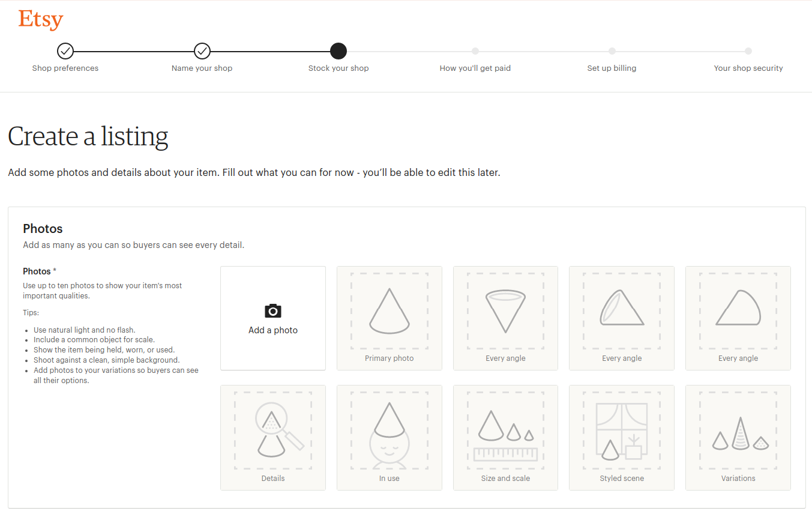Go to the Your shop security step
Viewport: 812px width, 514px height.
pyautogui.click(x=748, y=51)
